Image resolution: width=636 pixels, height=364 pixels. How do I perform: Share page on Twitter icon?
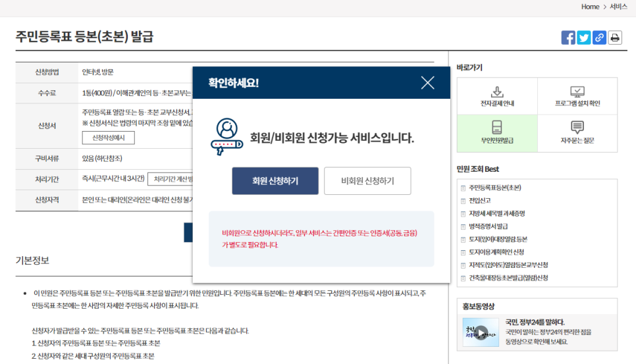tap(584, 38)
